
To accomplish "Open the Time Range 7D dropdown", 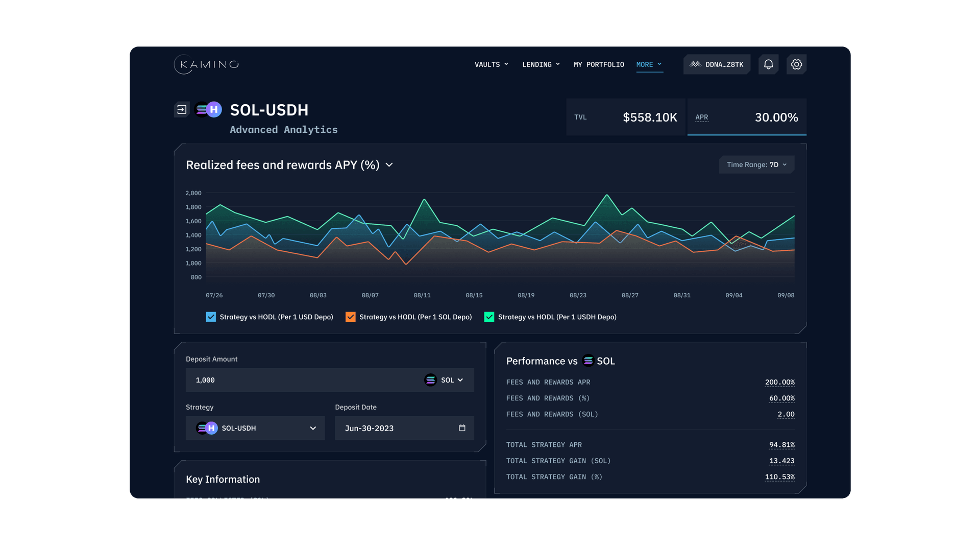I will click(x=756, y=164).
